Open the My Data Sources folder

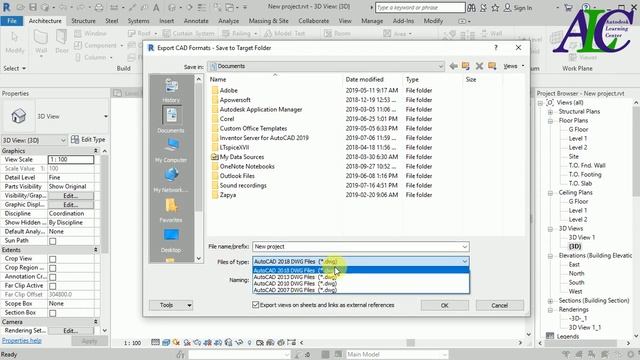point(242,157)
